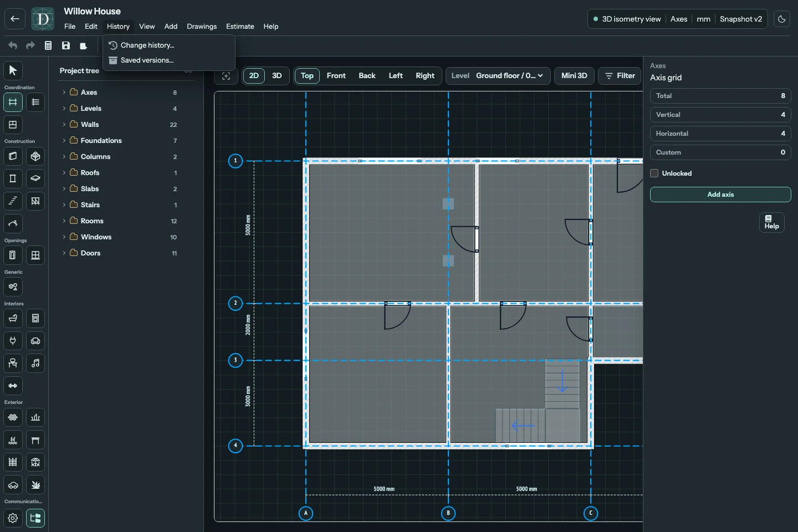Viewport: 798px width, 532px height.
Task: Pick the door opening tool
Action: click(x=13, y=255)
